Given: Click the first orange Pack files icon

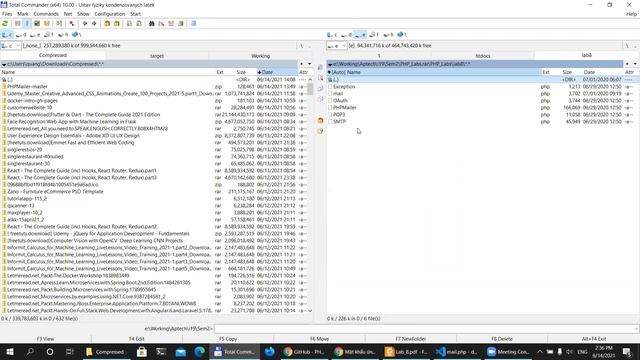Looking at the screenshot, I should point(107,24).
